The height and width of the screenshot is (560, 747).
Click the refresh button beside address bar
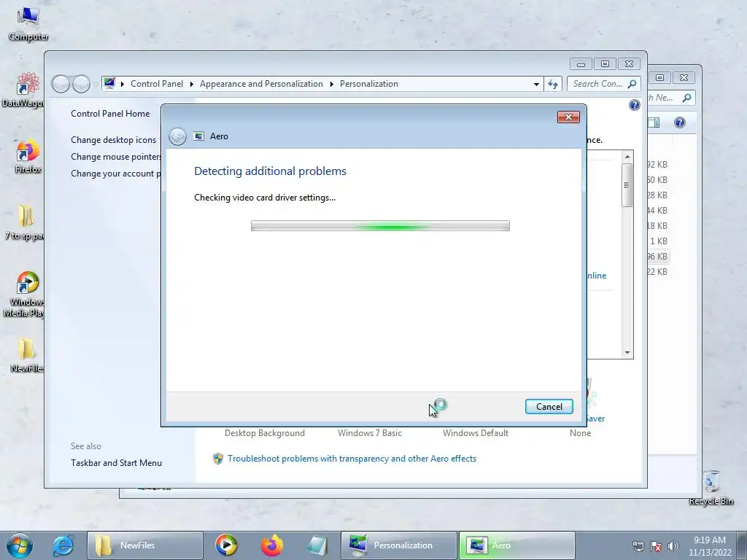pyautogui.click(x=553, y=85)
